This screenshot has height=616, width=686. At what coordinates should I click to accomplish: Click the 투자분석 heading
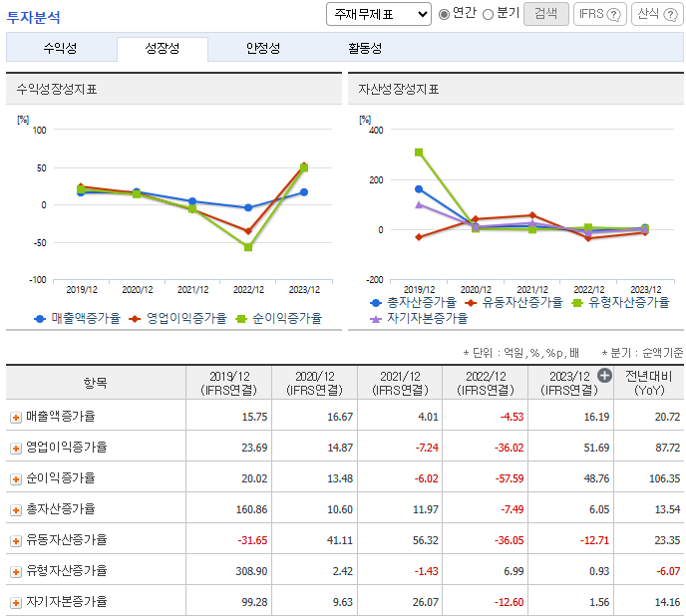[x=34, y=17]
